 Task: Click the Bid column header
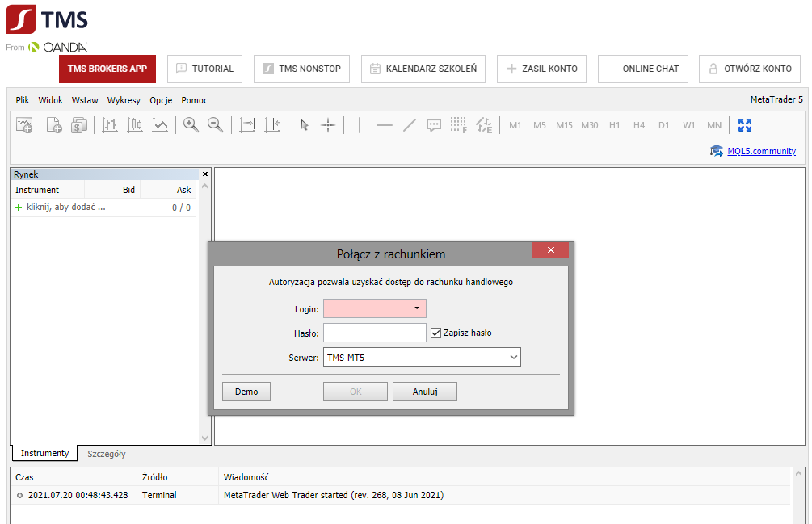[x=112, y=190]
